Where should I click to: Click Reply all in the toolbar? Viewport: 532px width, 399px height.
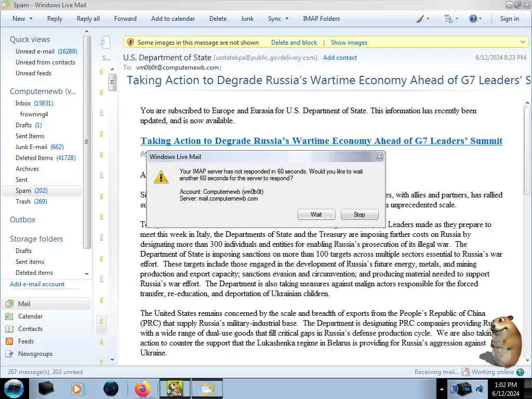(88, 19)
